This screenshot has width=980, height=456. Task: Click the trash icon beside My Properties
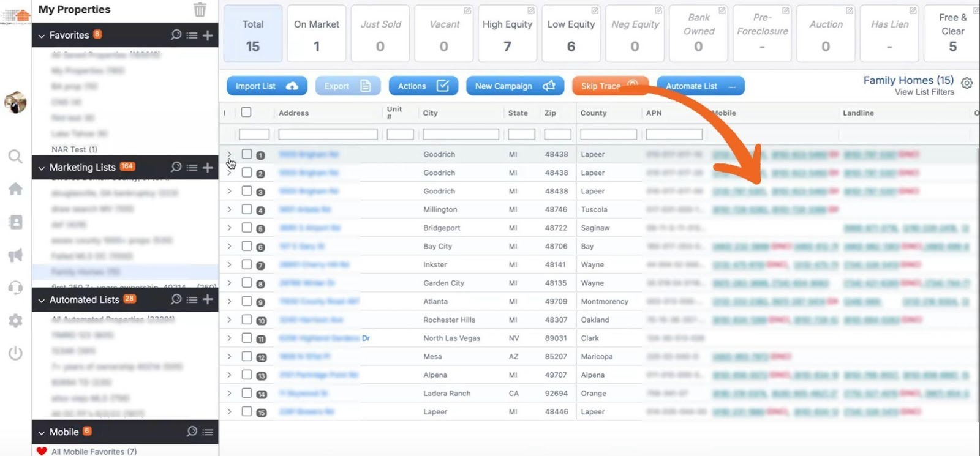pyautogui.click(x=200, y=10)
